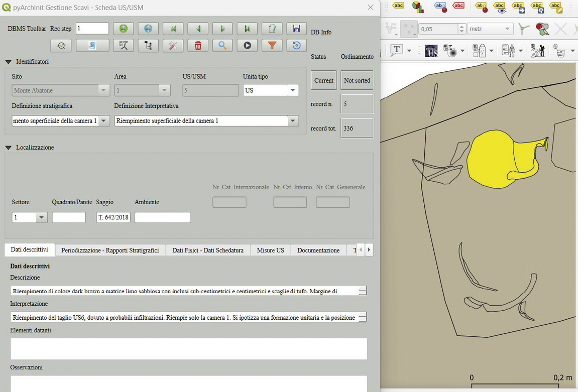
Task: Switch to Periodizzazione - Rapporti Stratigrafici tab
Action: (110, 250)
